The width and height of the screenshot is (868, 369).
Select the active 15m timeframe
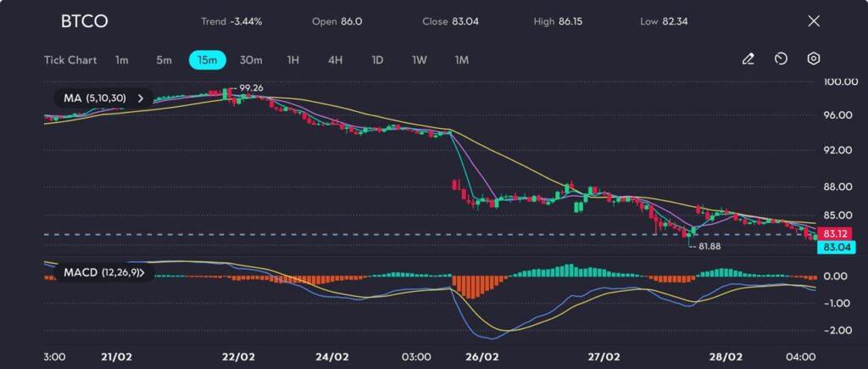pos(208,60)
